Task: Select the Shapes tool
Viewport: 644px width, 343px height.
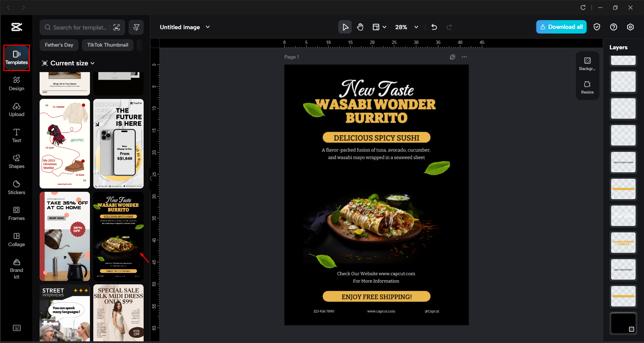Action: click(16, 161)
